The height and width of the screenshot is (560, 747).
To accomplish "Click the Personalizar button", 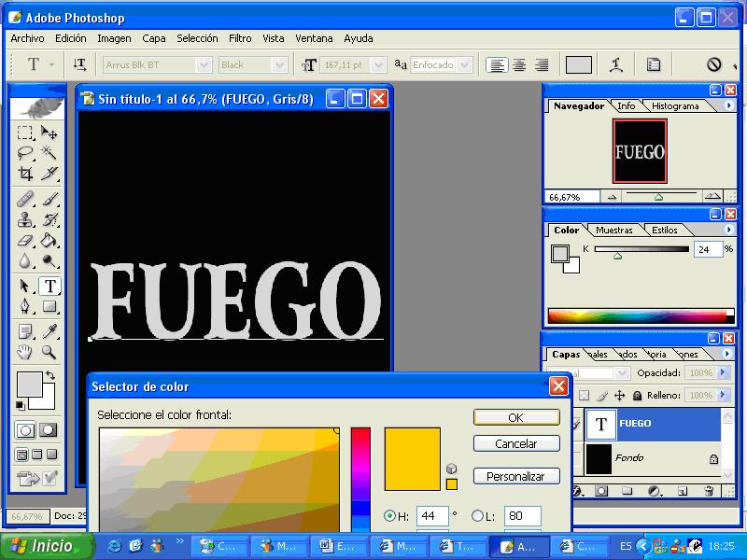I will 516,476.
